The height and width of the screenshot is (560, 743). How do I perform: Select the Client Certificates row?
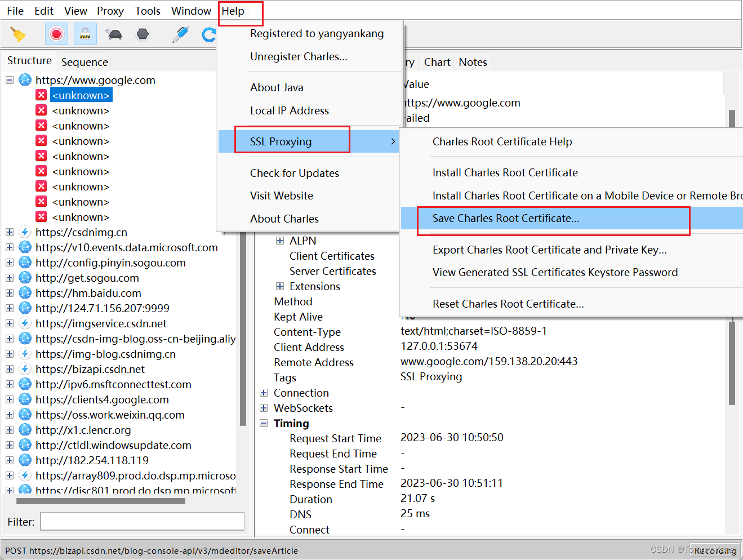click(332, 256)
